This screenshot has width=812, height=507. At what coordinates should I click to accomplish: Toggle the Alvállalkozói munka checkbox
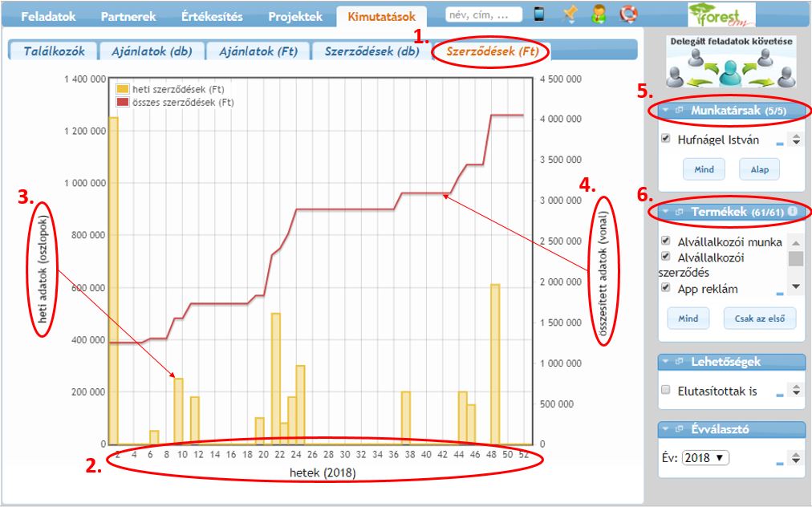(x=666, y=241)
